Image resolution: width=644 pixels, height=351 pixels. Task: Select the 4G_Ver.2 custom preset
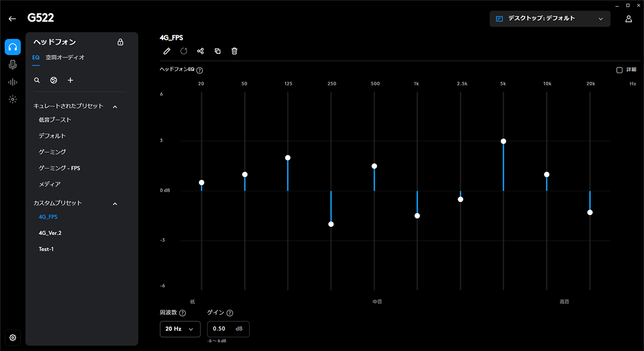click(x=50, y=233)
